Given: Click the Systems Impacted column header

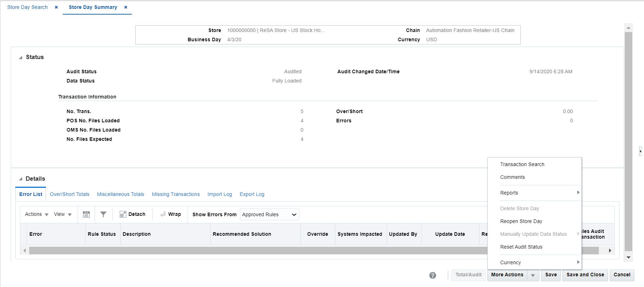Looking at the screenshot, I should 361,234.
